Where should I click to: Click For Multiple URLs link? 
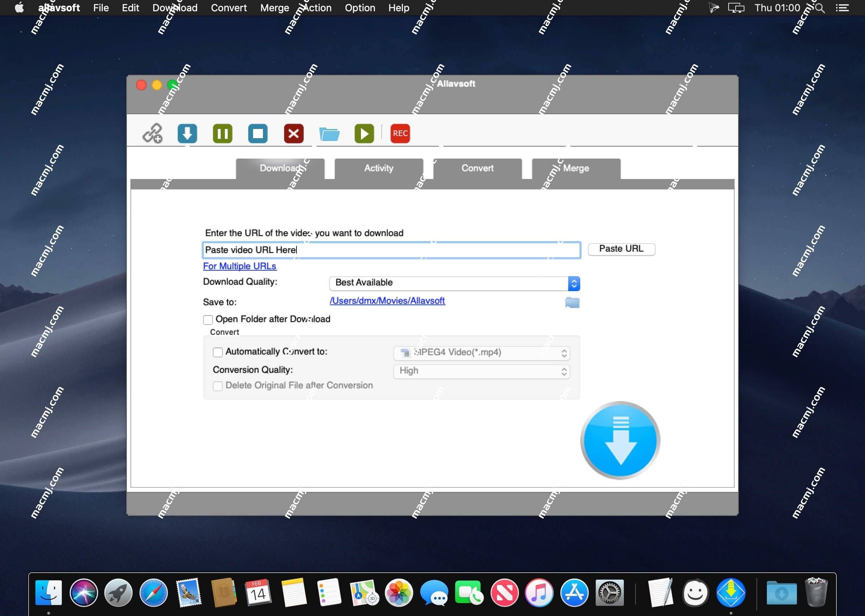pos(239,265)
